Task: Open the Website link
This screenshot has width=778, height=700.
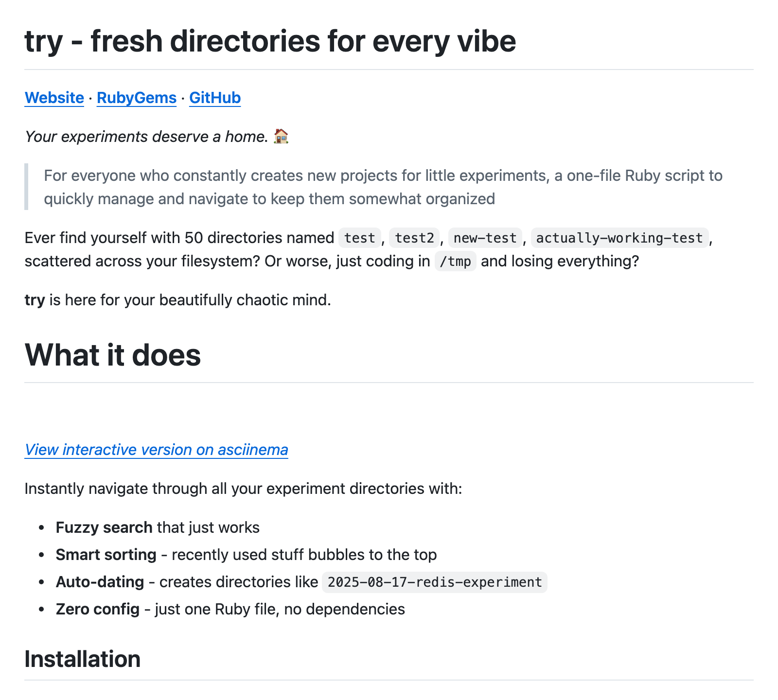Action: coord(54,98)
